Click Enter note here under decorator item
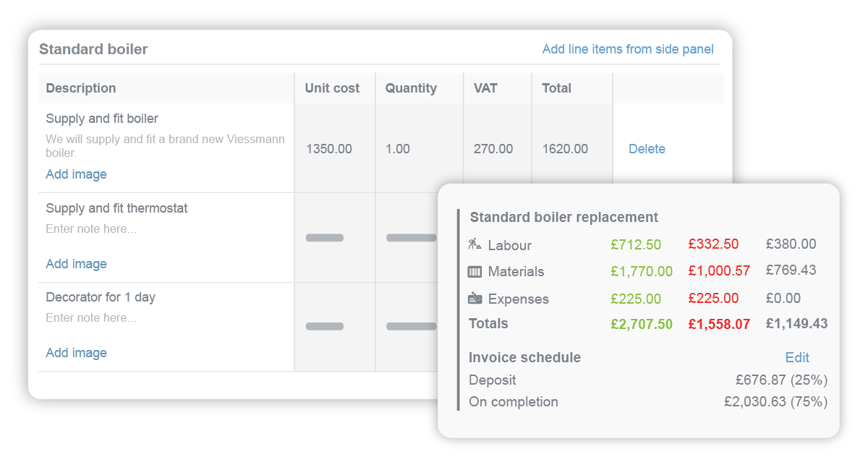The image size is (868, 470). click(x=90, y=317)
